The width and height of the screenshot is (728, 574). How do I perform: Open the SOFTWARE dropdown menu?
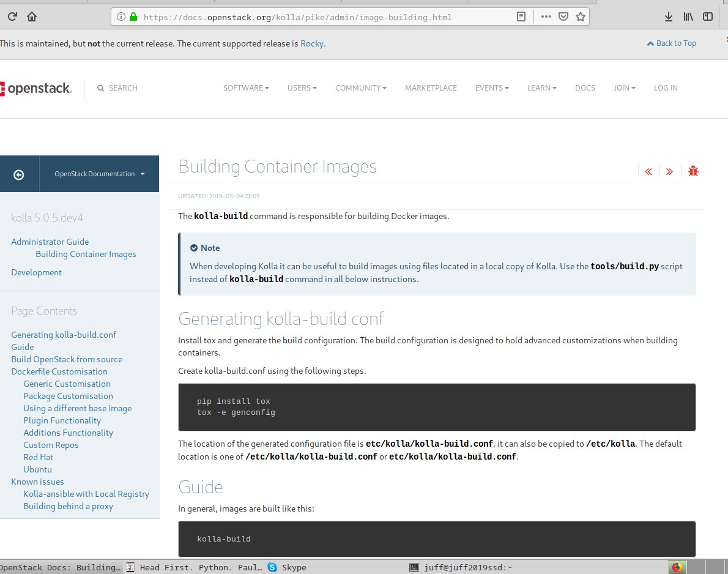pyautogui.click(x=246, y=88)
